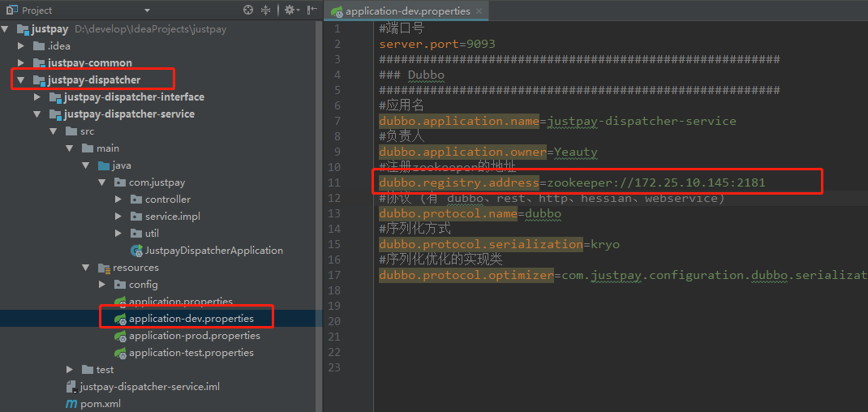Click the justpay-dispatcher-interface module icon
This screenshot has width=868, height=412.
[55, 97]
